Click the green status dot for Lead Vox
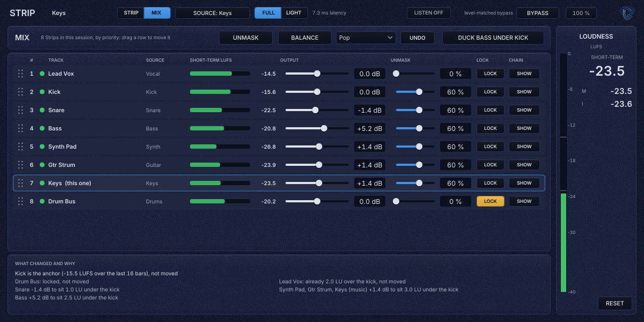Screen dimensions: 644x322 (x=42, y=74)
